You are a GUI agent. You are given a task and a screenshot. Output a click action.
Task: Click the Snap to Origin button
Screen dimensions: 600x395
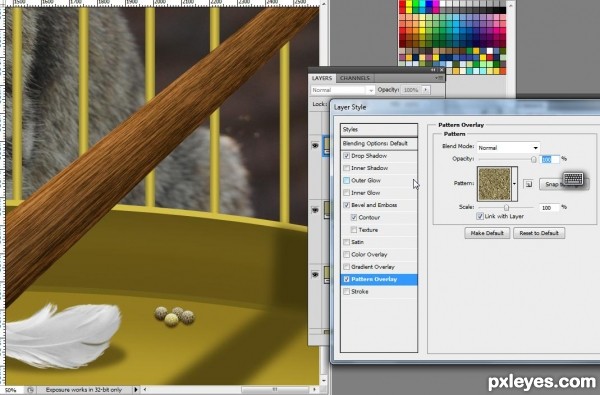[x=564, y=184]
